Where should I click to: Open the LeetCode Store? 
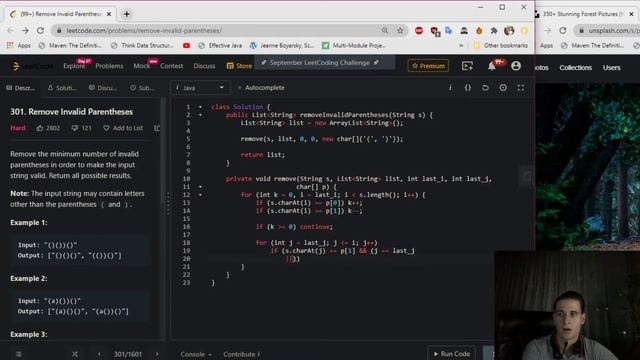click(240, 66)
